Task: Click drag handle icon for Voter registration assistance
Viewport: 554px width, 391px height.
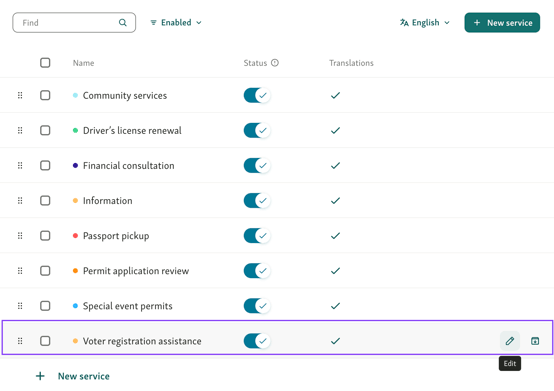Action: click(x=20, y=341)
